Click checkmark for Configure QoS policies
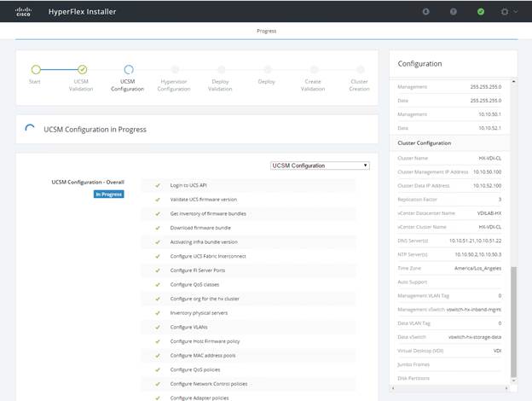 (158, 369)
